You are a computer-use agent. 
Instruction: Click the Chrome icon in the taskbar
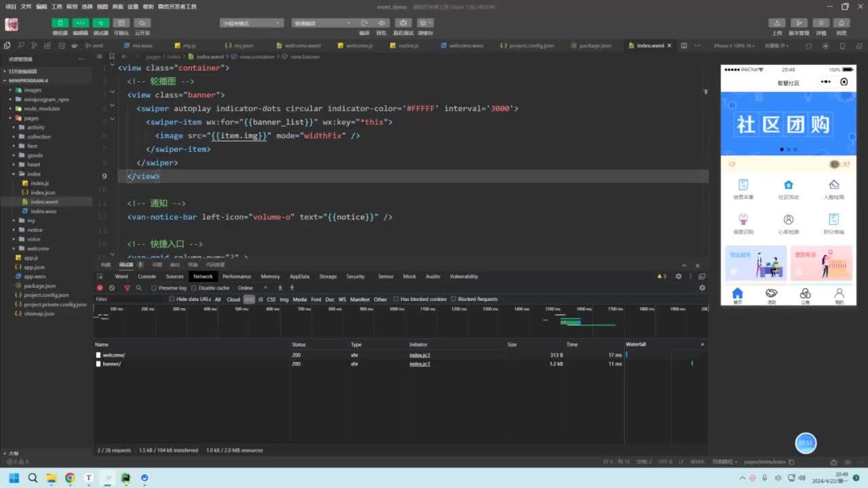coord(70,478)
